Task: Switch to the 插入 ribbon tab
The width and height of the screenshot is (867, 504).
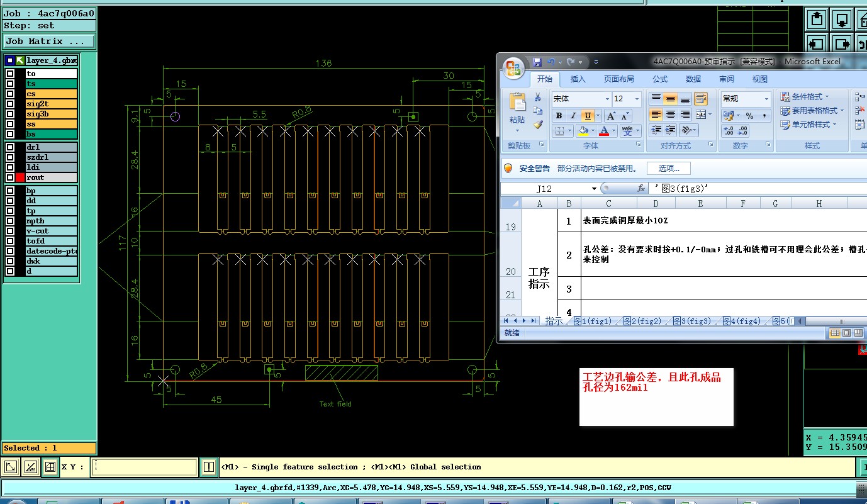Action: click(578, 79)
